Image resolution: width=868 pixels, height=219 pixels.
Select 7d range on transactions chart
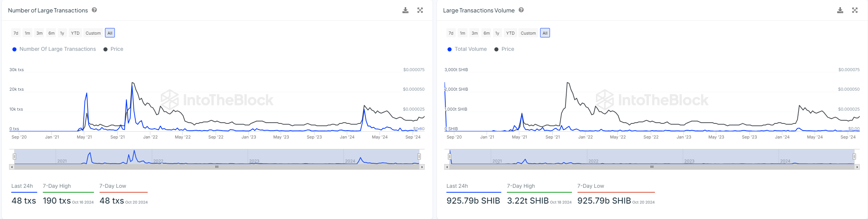point(16,33)
